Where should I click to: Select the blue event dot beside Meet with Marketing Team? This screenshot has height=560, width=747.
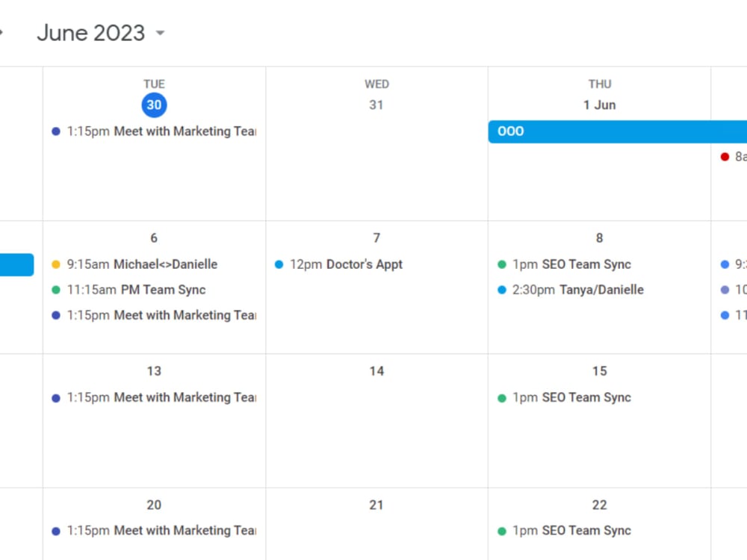pyautogui.click(x=55, y=131)
